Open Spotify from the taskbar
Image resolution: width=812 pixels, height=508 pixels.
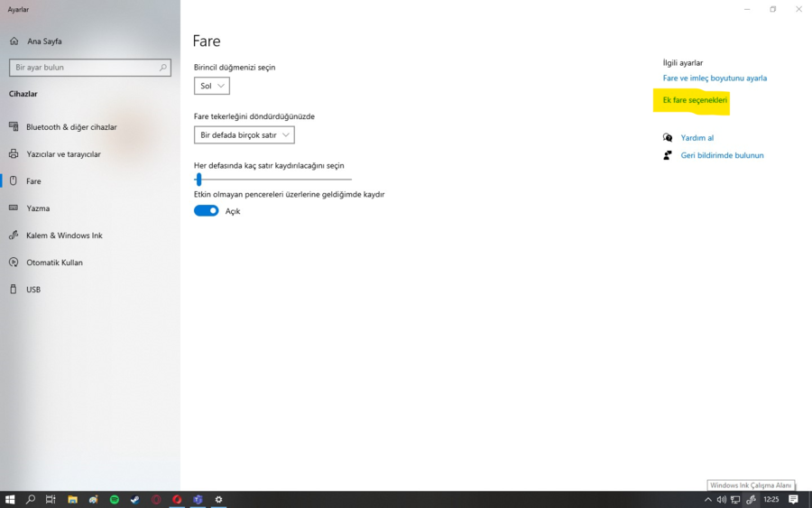[115, 500]
